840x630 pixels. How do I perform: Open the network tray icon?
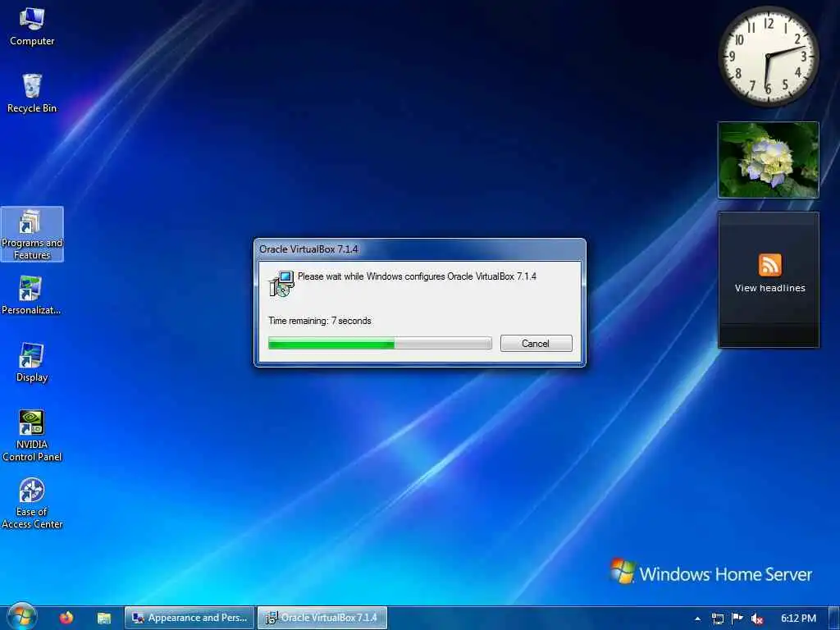coord(717,619)
